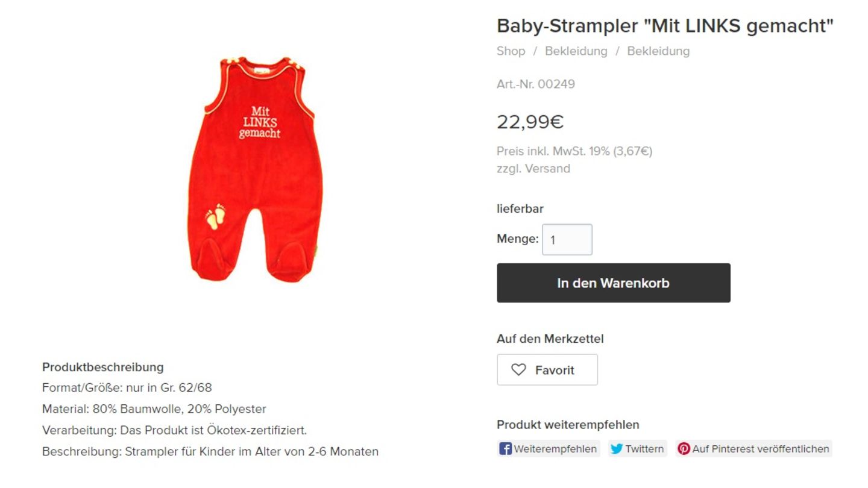Click the 22,99€ price text

(530, 122)
